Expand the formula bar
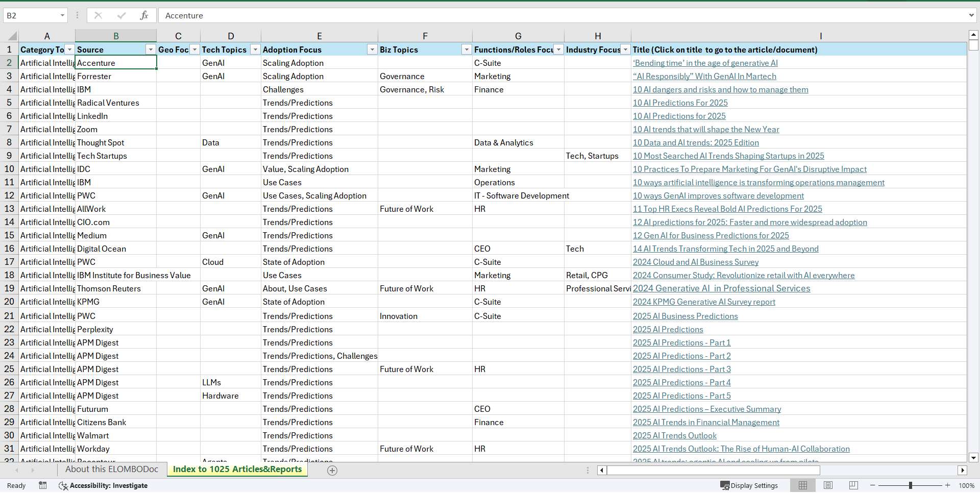Screen dimensions: 980x493 point(971,15)
